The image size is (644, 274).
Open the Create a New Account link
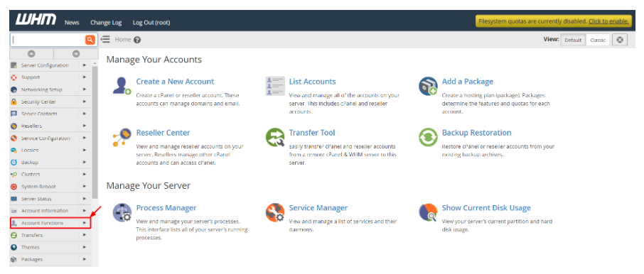(175, 82)
